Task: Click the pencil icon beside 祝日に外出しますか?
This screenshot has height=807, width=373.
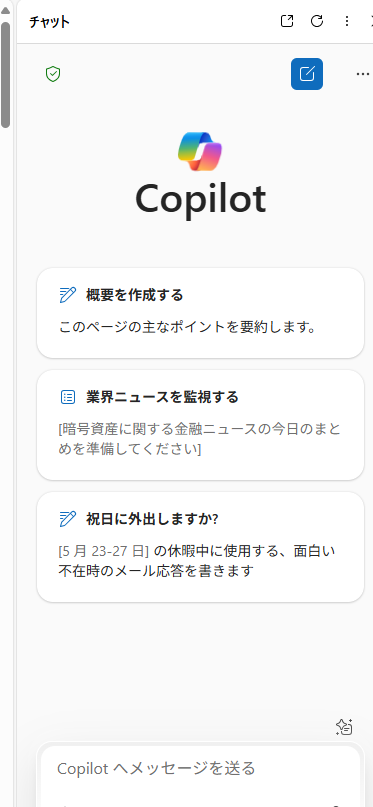Action: 68,519
